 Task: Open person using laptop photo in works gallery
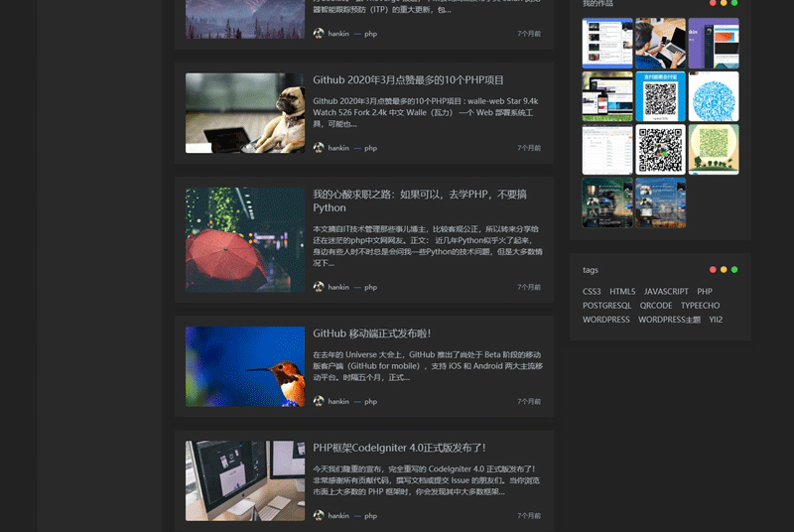660,43
